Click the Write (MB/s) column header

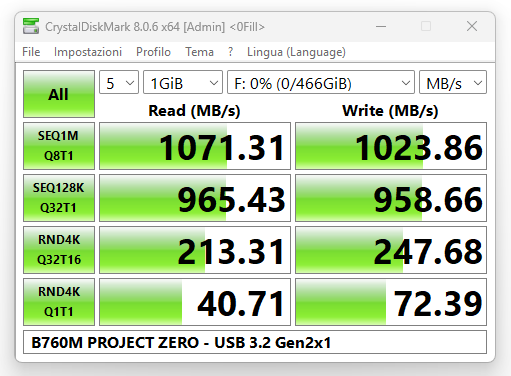(x=390, y=111)
